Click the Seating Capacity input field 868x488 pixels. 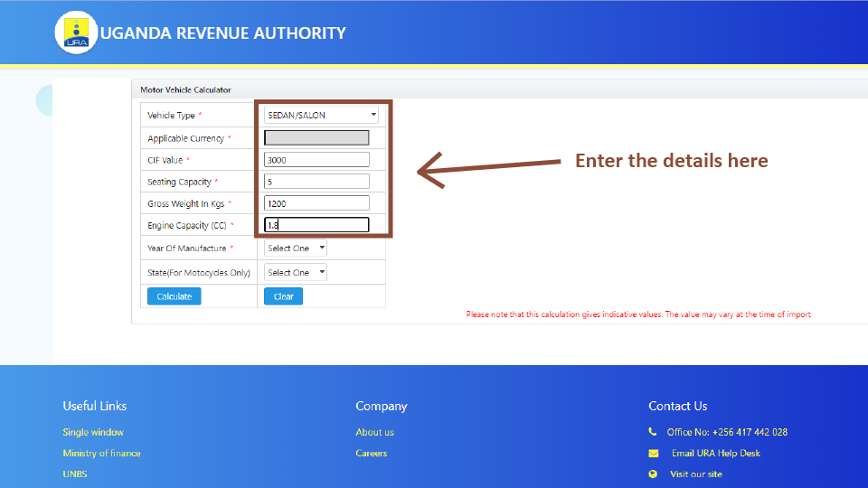[x=316, y=182]
